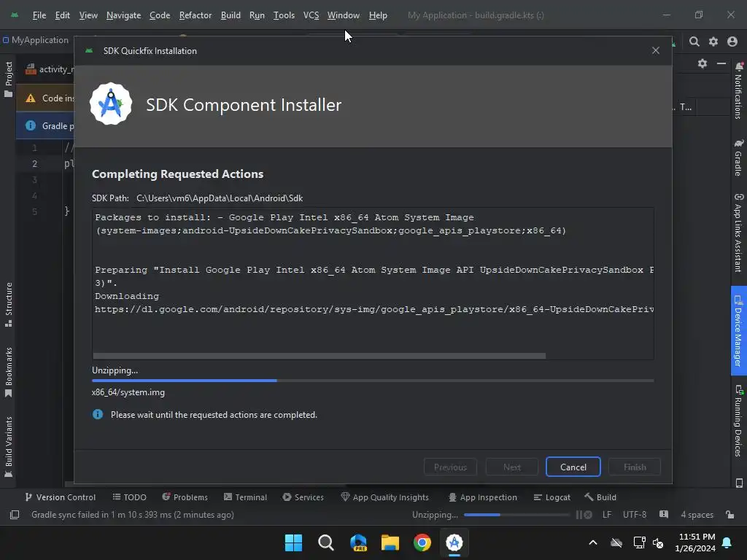
Task: Click Android Studio icon on taskbar
Action: 454,542
